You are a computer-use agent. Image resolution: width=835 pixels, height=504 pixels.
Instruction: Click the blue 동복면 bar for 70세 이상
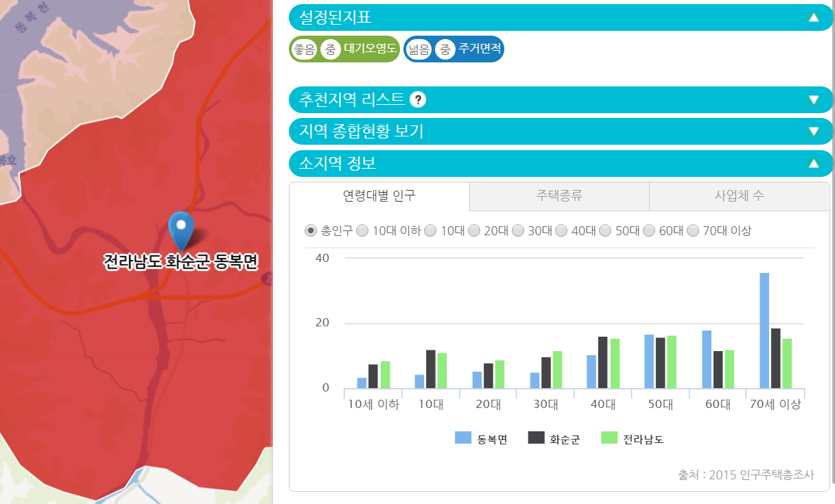[x=764, y=331]
